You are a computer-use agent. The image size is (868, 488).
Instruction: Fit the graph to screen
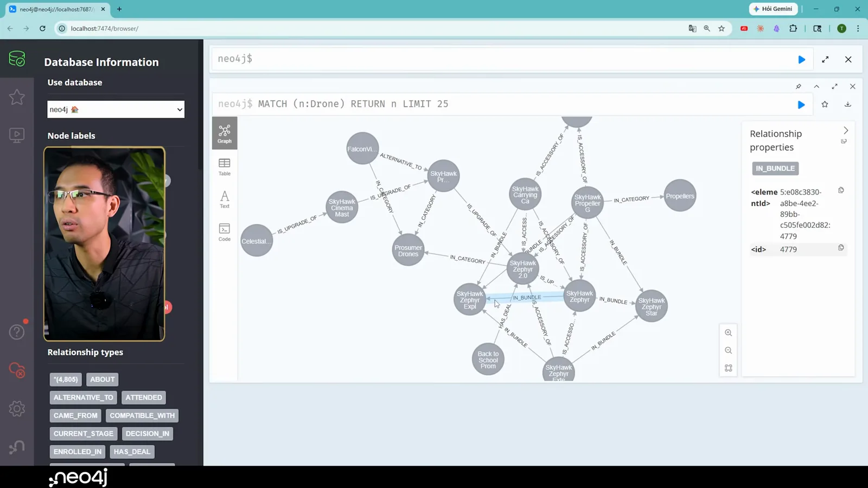tap(729, 368)
